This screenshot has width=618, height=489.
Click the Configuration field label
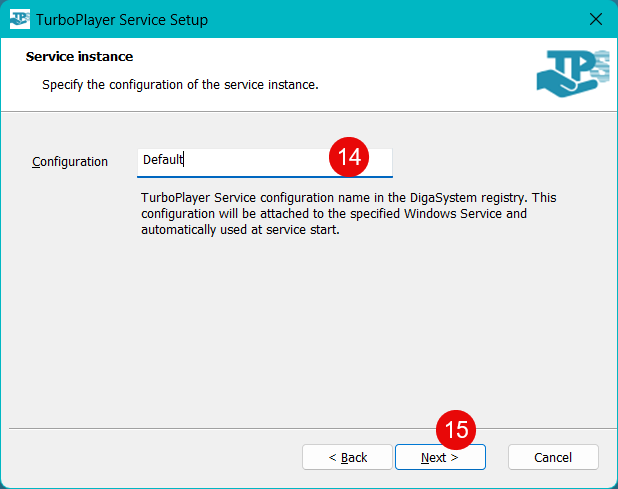click(70, 161)
